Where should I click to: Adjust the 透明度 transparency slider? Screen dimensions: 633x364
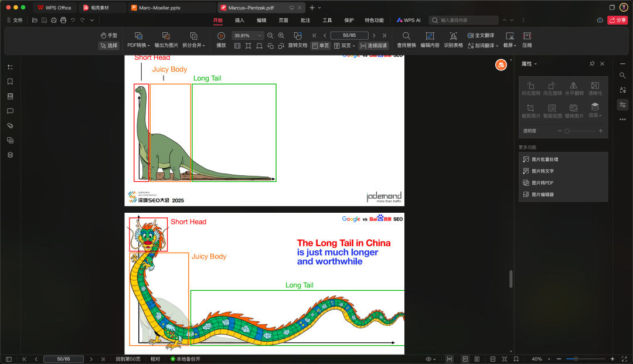(x=580, y=131)
